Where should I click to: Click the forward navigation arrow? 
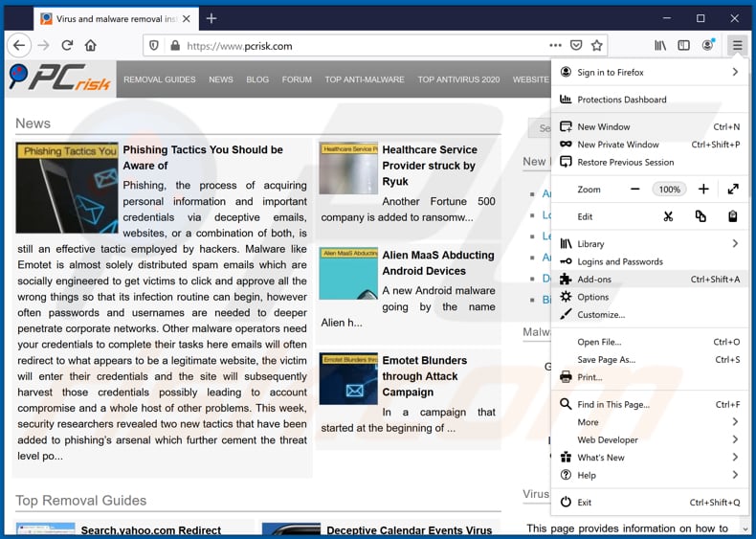tap(43, 46)
